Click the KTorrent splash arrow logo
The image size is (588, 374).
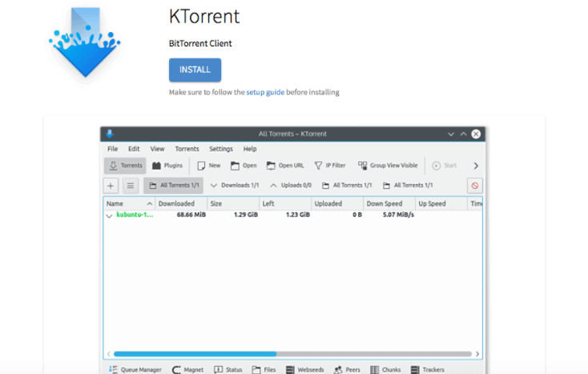coord(85,42)
